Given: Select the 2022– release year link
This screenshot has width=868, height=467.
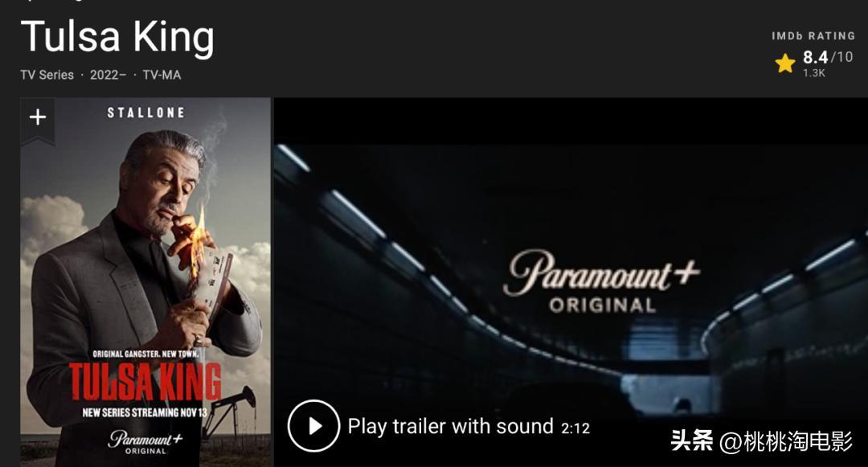Looking at the screenshot, I should [108, 75].
